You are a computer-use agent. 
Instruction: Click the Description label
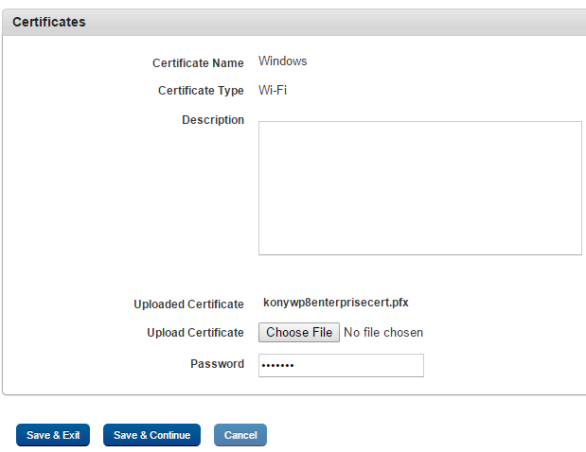click(x=213, y=120)
